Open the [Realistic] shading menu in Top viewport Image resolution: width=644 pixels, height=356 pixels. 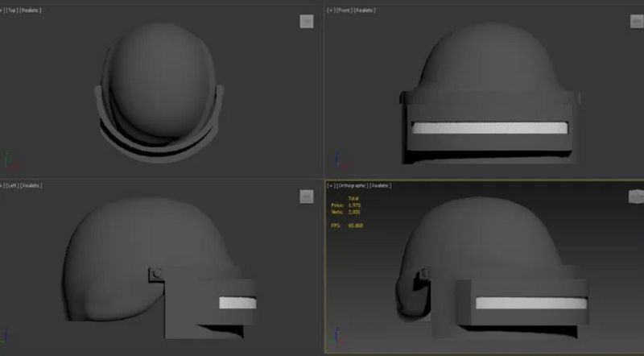click(31, 10)
